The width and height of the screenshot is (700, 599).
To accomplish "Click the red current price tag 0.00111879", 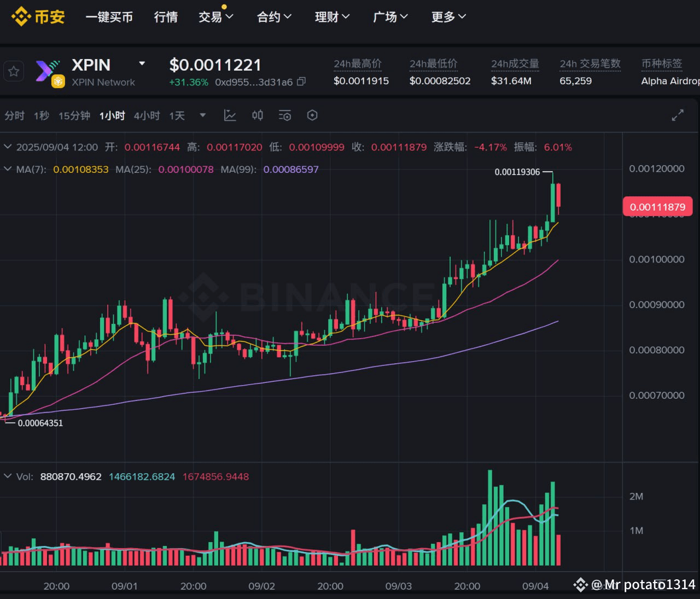I will (657, 206).
